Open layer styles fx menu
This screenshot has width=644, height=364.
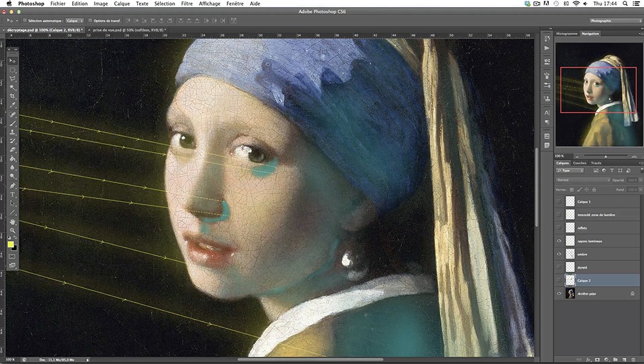click(x=589, y=359)
